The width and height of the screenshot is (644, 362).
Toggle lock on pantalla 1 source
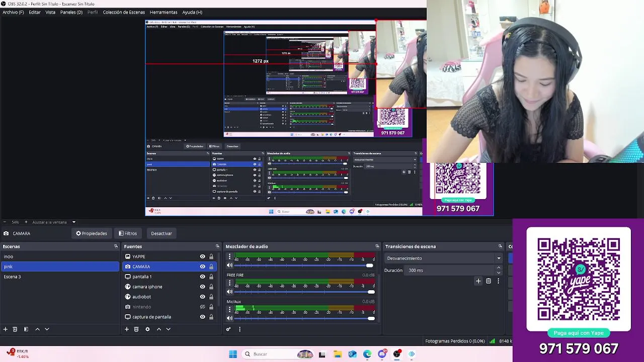pyautogui.click(x=211, y=277)
